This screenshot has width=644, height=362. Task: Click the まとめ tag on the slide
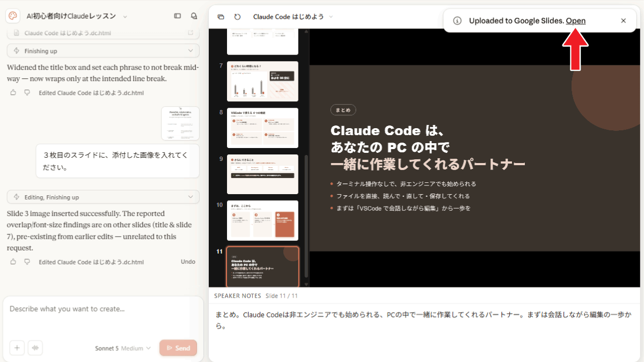point(343,110)
